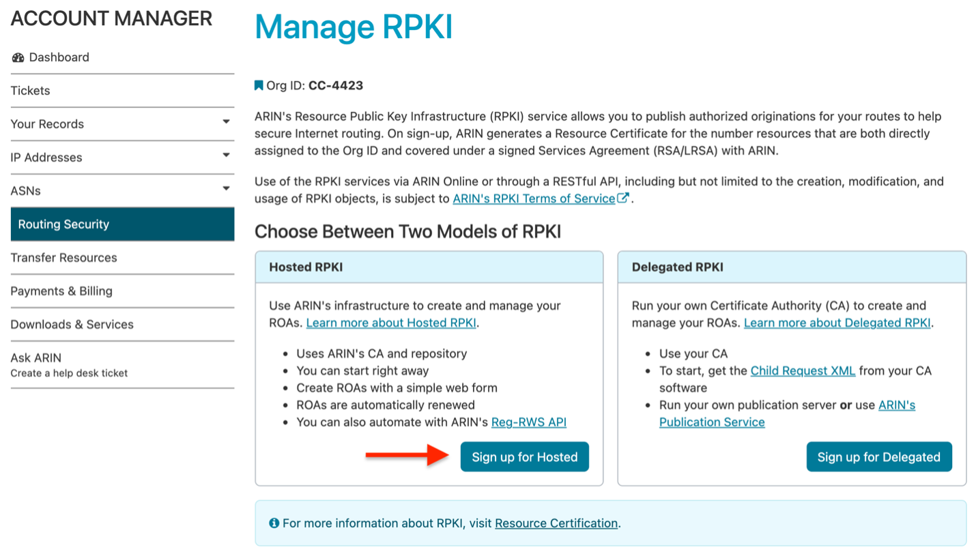
Task: Expand the Your Records arrow
Action: click(226, 122)
